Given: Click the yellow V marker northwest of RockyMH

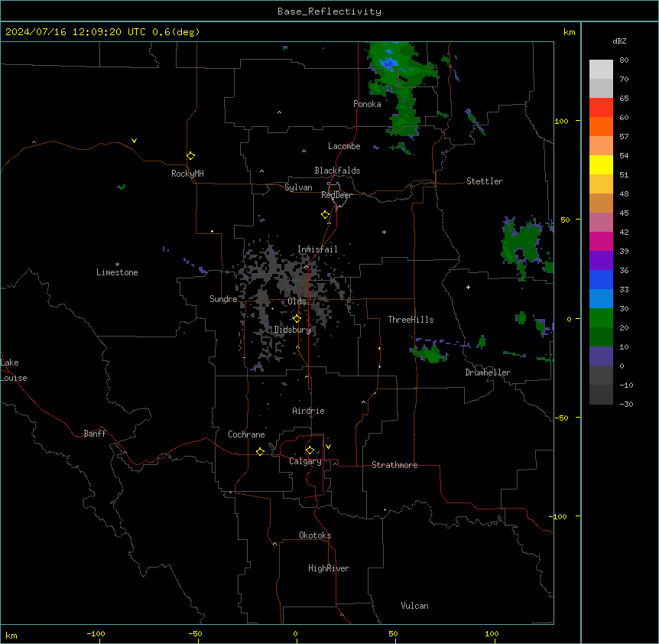Looking at the screenshot, I should (134, 141).
